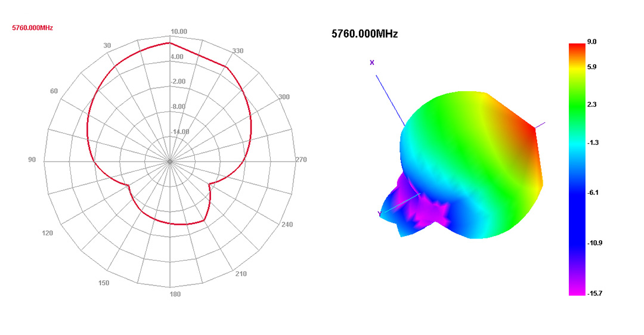Click the -1.3 value on the color scale
The image size is (644, 335).
(593, 143)
